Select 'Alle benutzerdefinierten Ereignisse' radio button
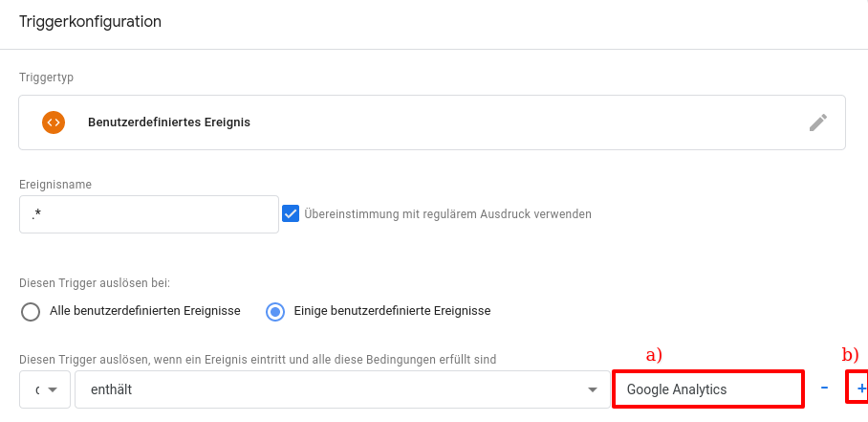This screenshot has height=422, width=868. point(31,311)
